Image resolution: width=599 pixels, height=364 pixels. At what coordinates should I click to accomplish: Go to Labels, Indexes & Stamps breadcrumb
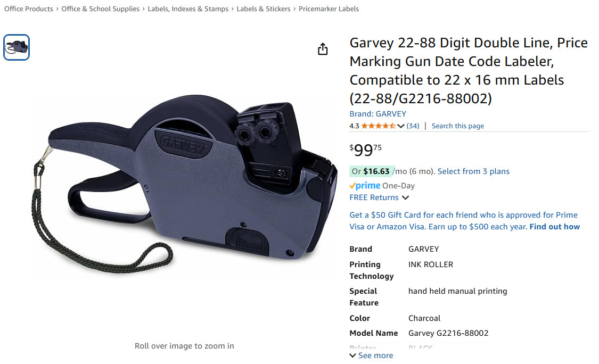pyautogui.click(x=188, y=9)
